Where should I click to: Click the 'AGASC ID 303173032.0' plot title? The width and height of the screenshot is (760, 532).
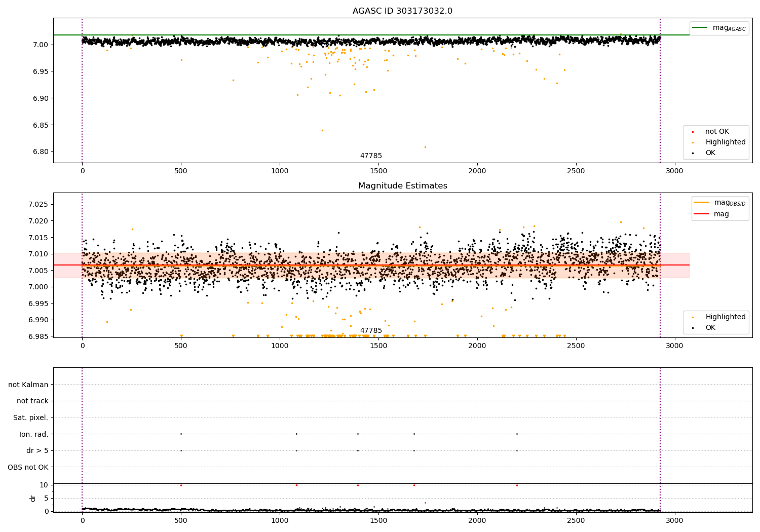(402, 11)
